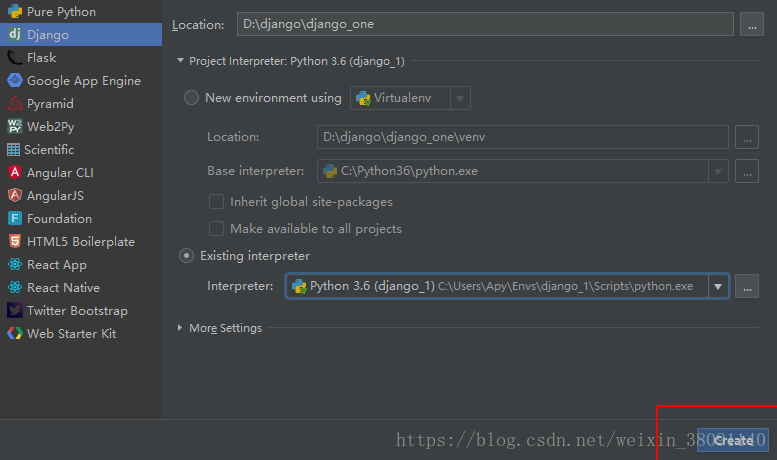This screenshot has width=777, height=460.
Task: Choose the Foundation project icon
Action: coord(15,218)
